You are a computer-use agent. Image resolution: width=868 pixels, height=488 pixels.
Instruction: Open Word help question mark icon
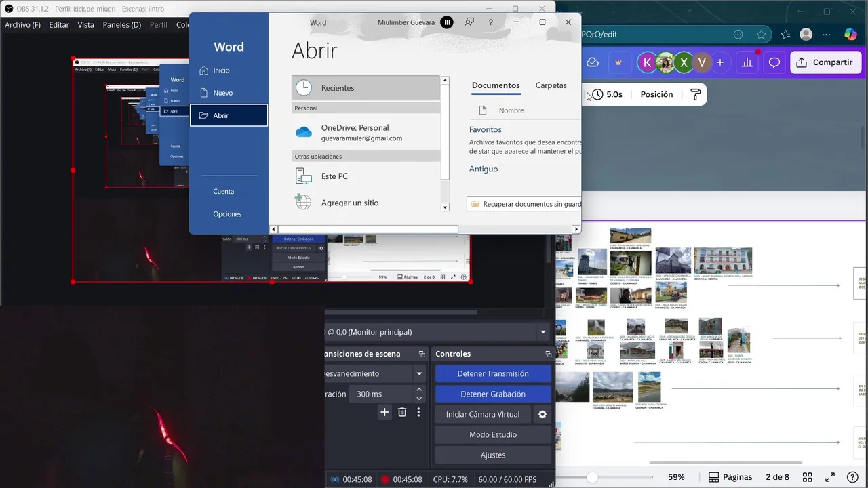click(x=490, y=22)
